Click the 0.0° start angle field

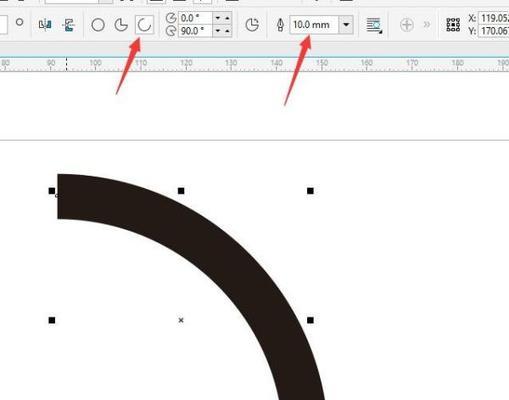pyautogui.click(x=196, y=18)
